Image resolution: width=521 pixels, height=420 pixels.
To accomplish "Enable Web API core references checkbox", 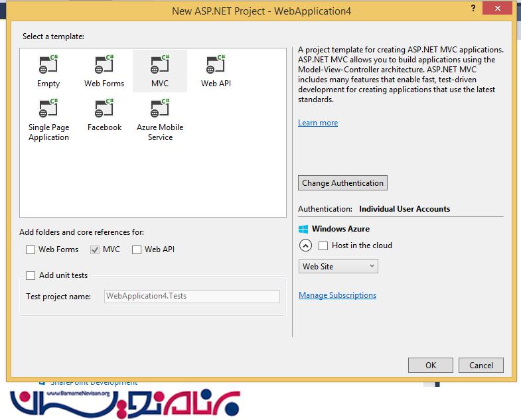I will [137, 249].
